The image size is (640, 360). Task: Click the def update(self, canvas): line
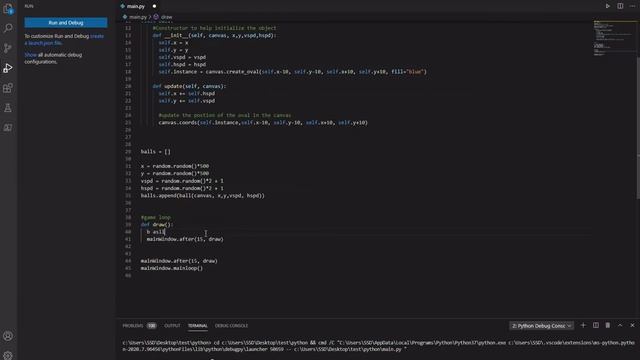point(189,86)
